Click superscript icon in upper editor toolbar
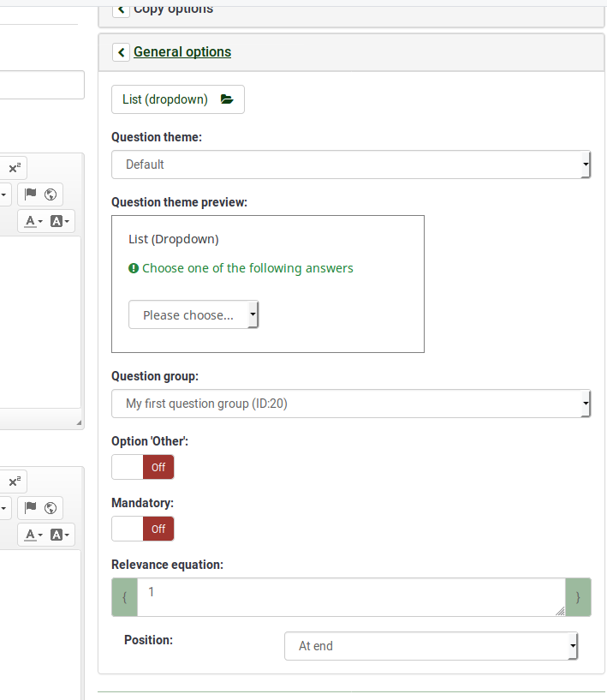 [15, 168]
